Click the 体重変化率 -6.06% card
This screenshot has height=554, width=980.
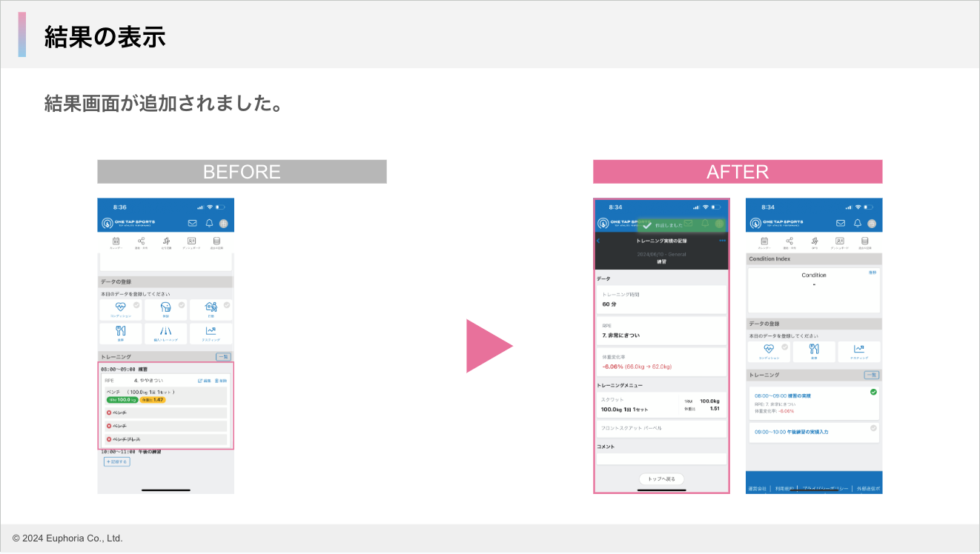pyautogui.click(x=661, y=361)
